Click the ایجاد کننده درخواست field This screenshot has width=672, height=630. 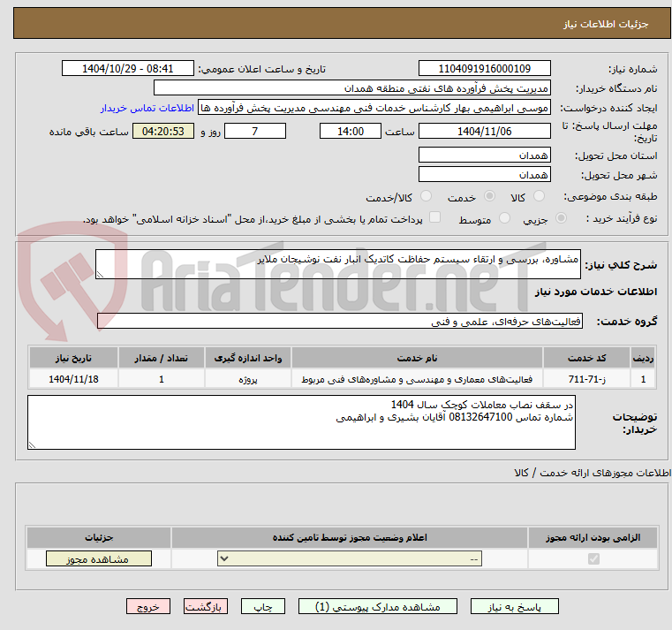[374, 108]
